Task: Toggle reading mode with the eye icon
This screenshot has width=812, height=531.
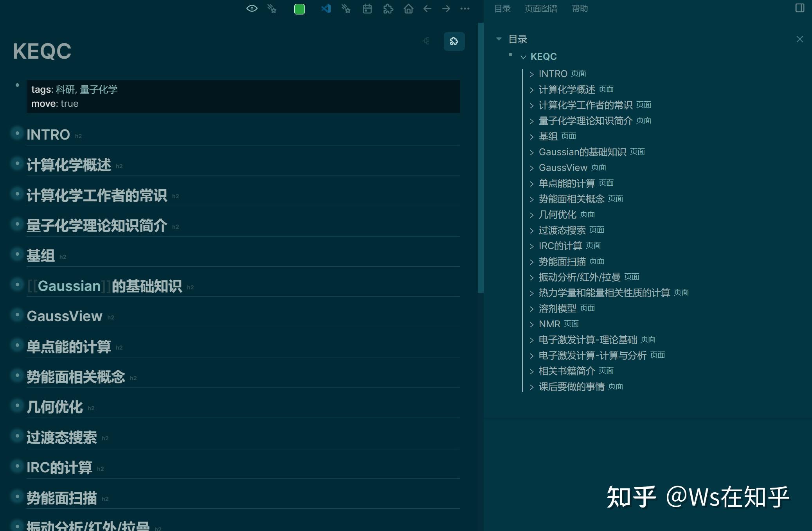Action: click(252, 8)
